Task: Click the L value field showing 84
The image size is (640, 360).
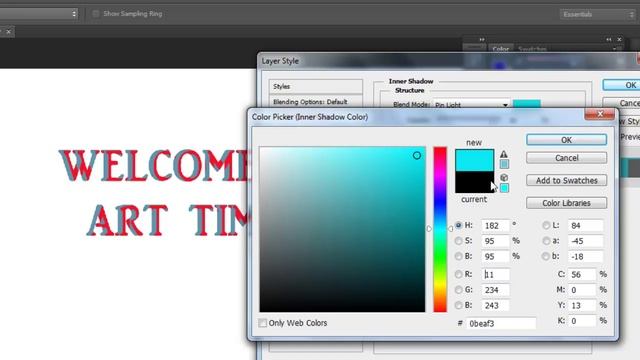Action: [x=586, y=226]
